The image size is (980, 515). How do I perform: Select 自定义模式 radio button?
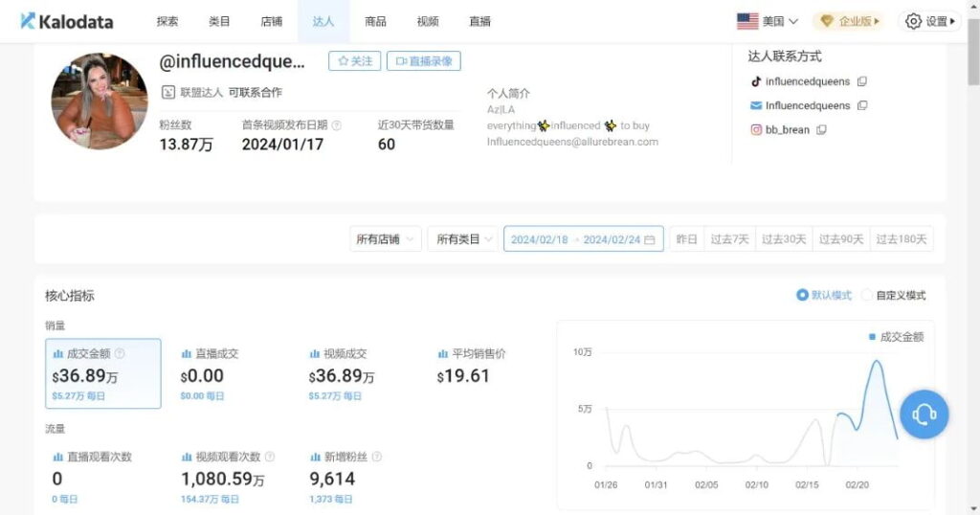tap(867, 295)
